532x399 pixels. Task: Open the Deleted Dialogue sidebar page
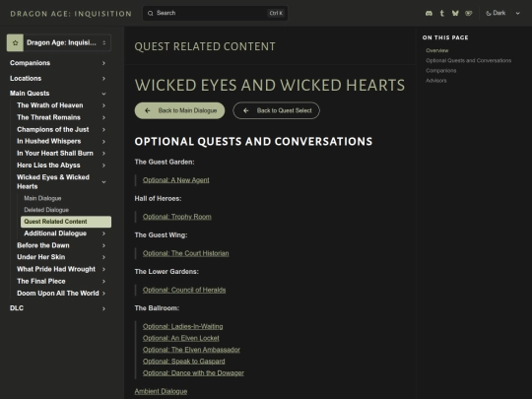(x=46, y=210)
